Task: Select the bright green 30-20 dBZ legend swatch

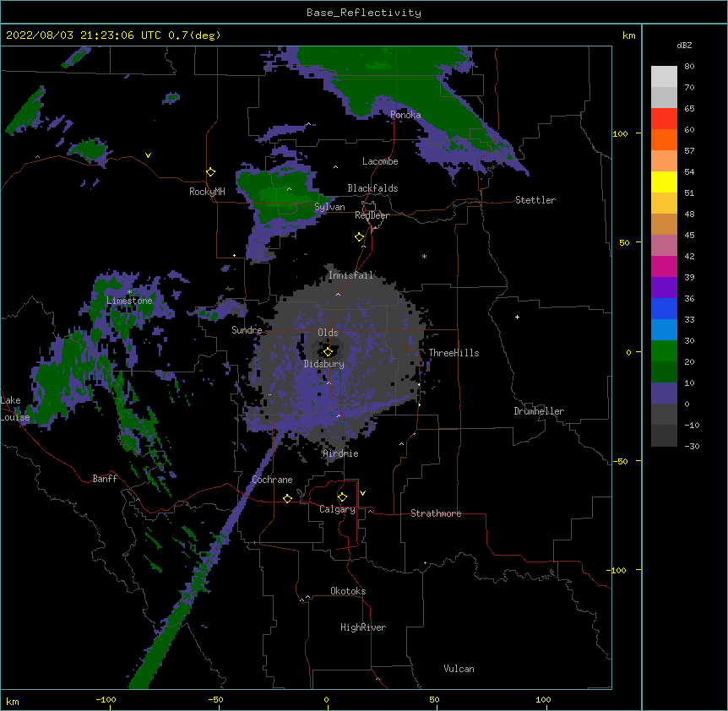Action: coord(664,351)
